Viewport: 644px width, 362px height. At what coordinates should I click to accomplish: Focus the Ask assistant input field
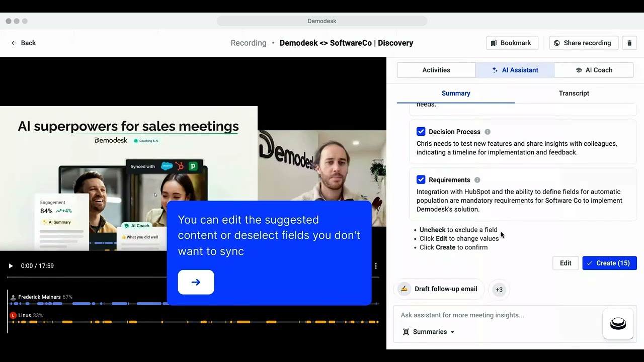(498, 315)
